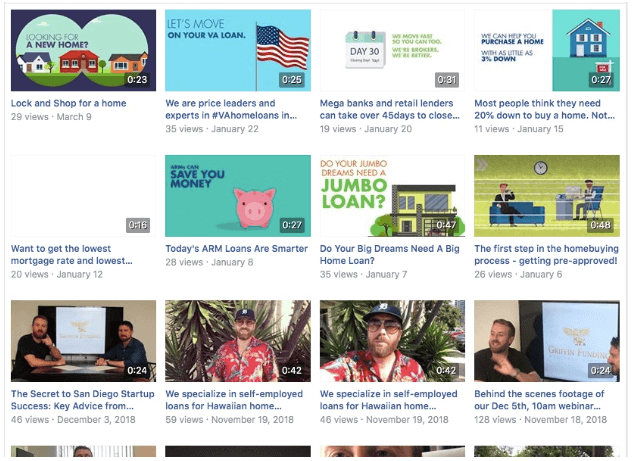Open 'We are price leaders and experts' link
The height and width of the screenshot is (461, 633).
(231, 109)
